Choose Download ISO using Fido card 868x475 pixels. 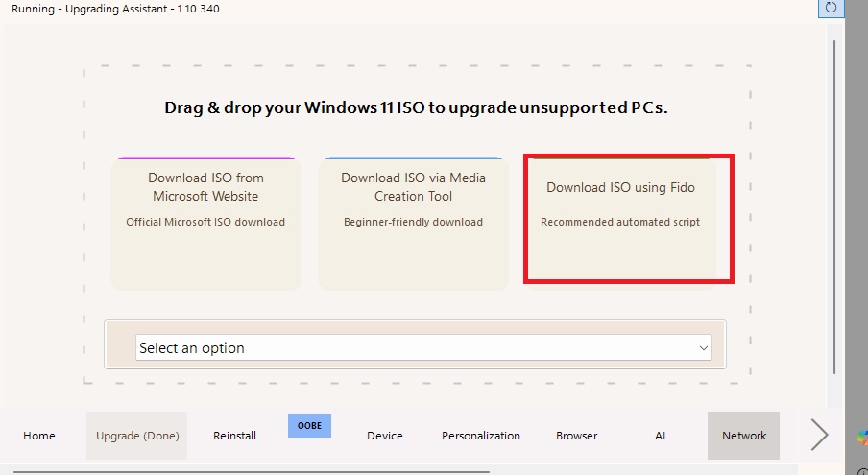pos(620,220)
